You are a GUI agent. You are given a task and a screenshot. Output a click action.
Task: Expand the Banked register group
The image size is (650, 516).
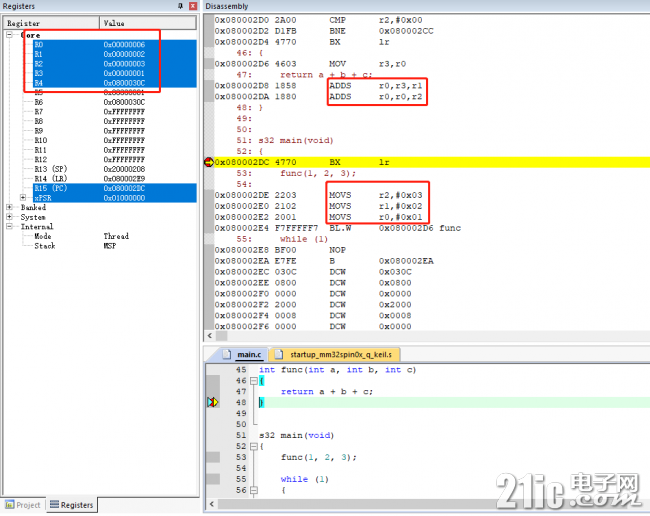click(10, 207)
